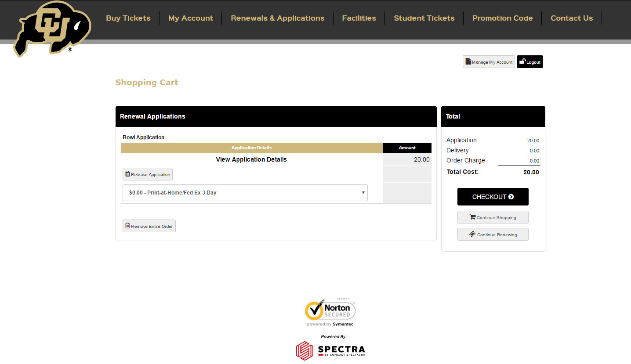Click the CU Buffaloes logo
The height and width of the screenshot is (364, 631).
52,29
